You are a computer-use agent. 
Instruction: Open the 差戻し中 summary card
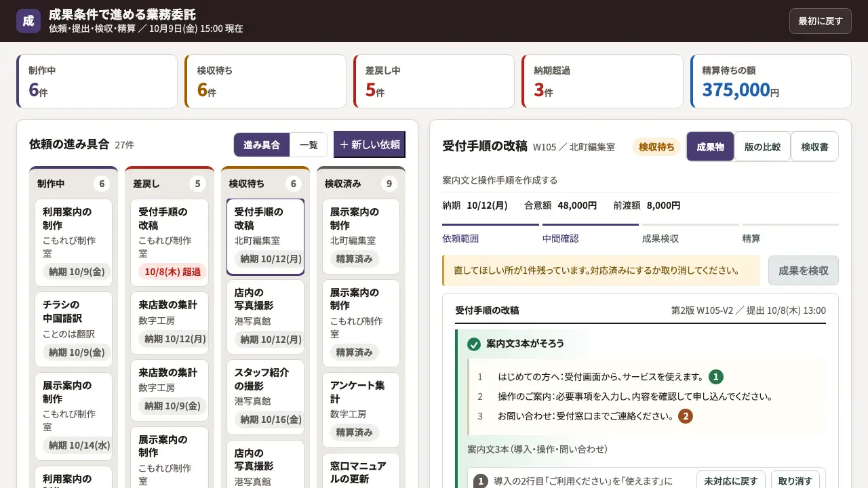point(434,81)
